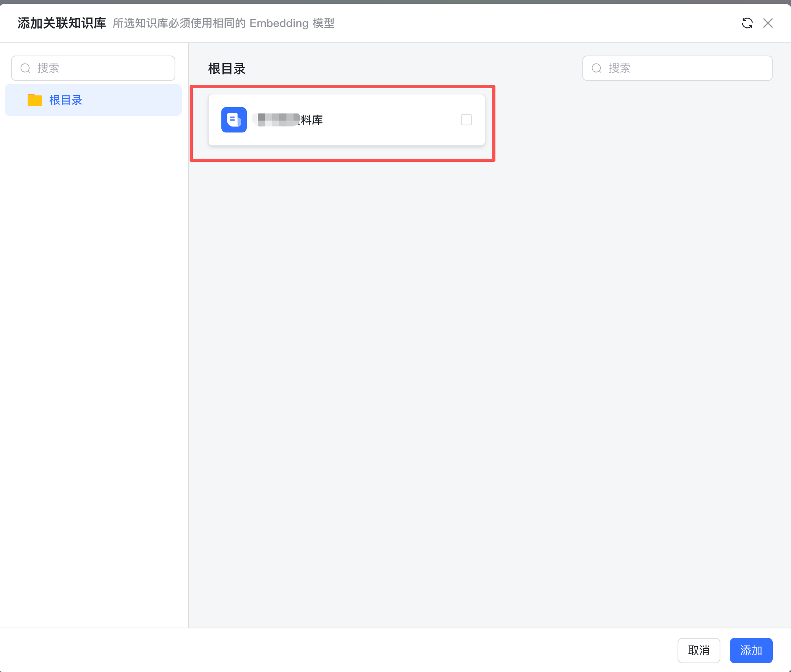The width and height of the screenshot is (791, 672).
Task: Close the 添加关联知识库 dialog
Action: tap(768, 23)
